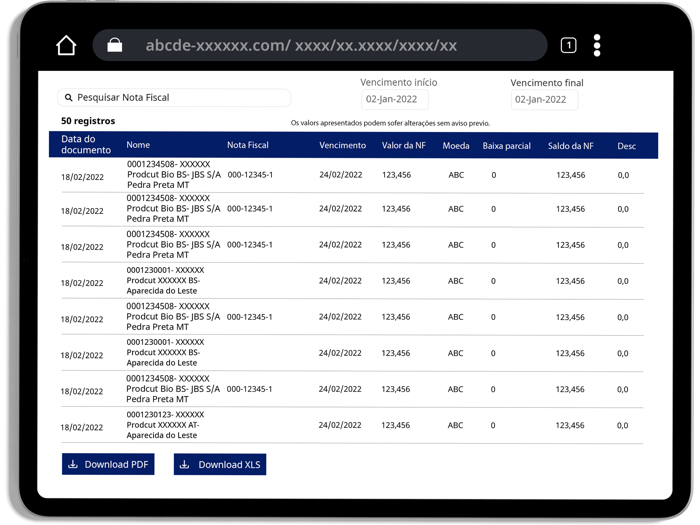Open the Vencimento final date picker

544,99
